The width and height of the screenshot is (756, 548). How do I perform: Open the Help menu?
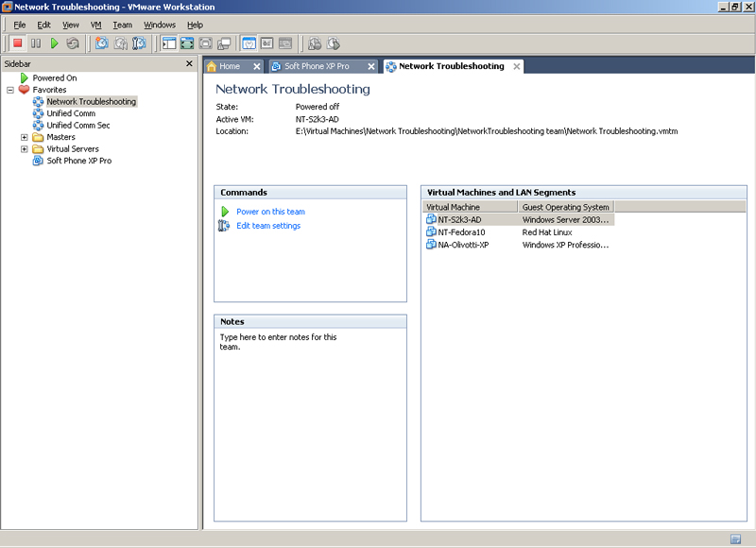click(195, 25)
